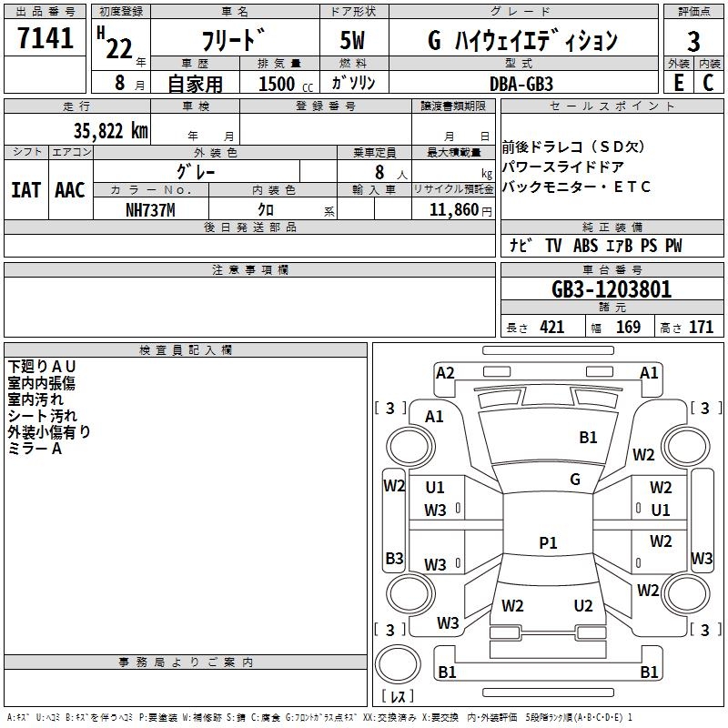The image size is (728, 728).
Task: Select exterior color グレー
Action: point(196,172)
